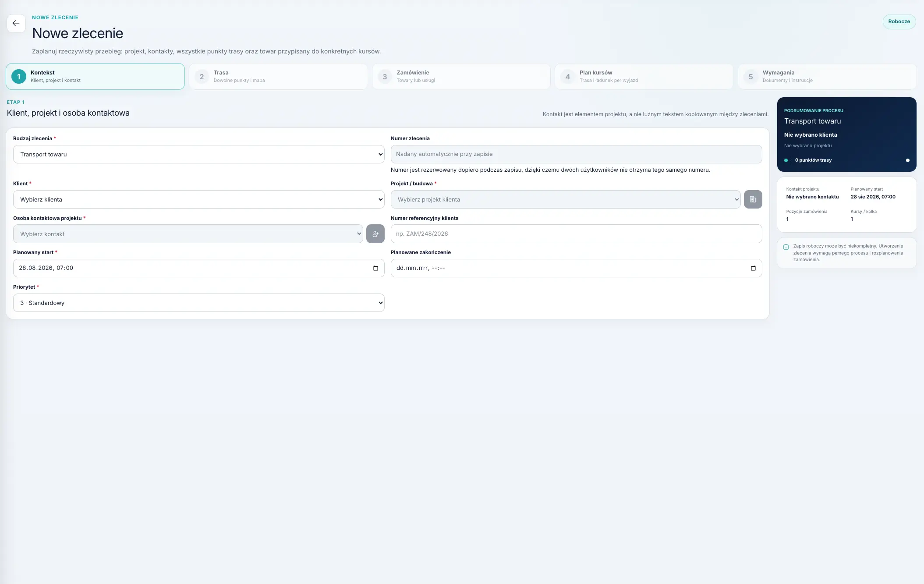The width and height of the screenshot is (924, 584).
Task: Open the Klient dropdown
Action: pos(199,199)
